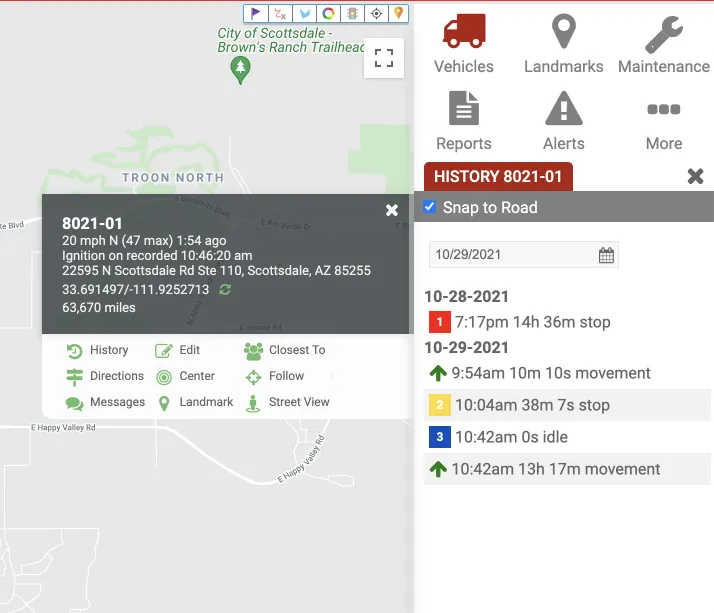
Task: Click the route-clear toolbar icon next to the flag
Action: point(280,14)
